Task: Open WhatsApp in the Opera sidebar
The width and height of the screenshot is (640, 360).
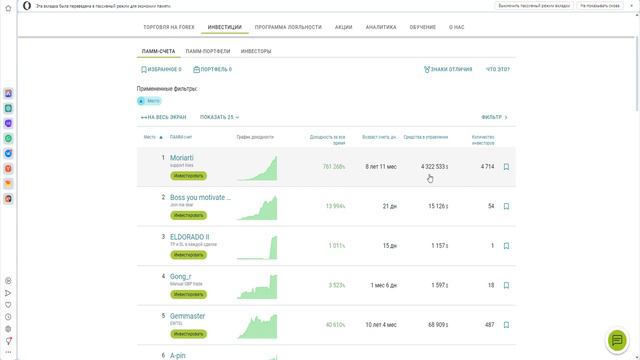Action: (8, 139)
